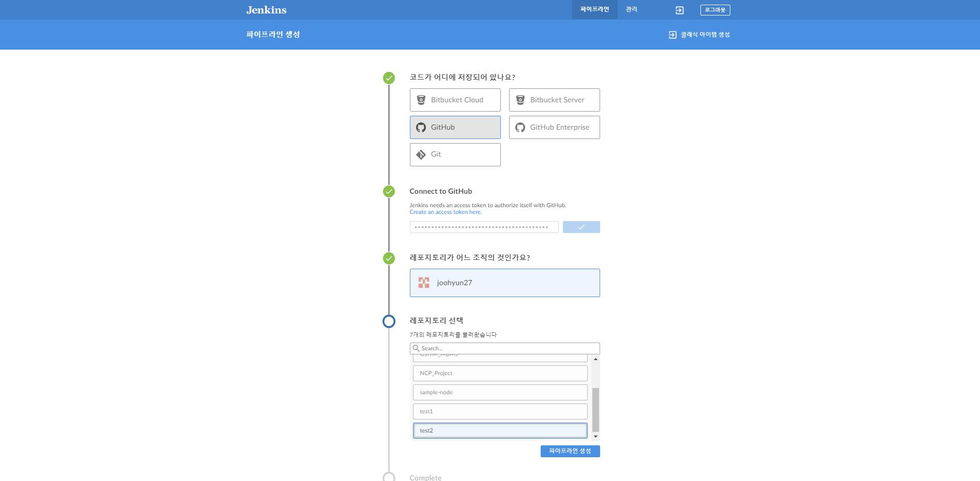Image resolution: width=980 pixels, height=481 pixels.
Task: Open Create an access token here link
Action: (x=446, y=212)
